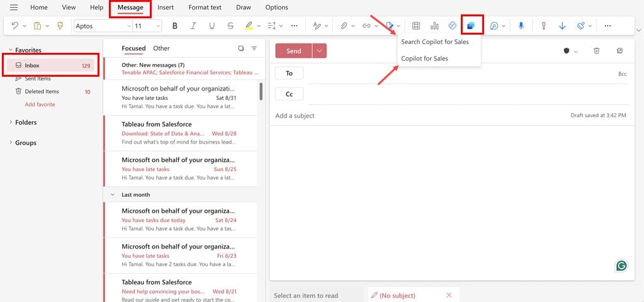Toggle Strikethrough formatting
This screenshot has height=302, width=644.
(x=230, y=26)
